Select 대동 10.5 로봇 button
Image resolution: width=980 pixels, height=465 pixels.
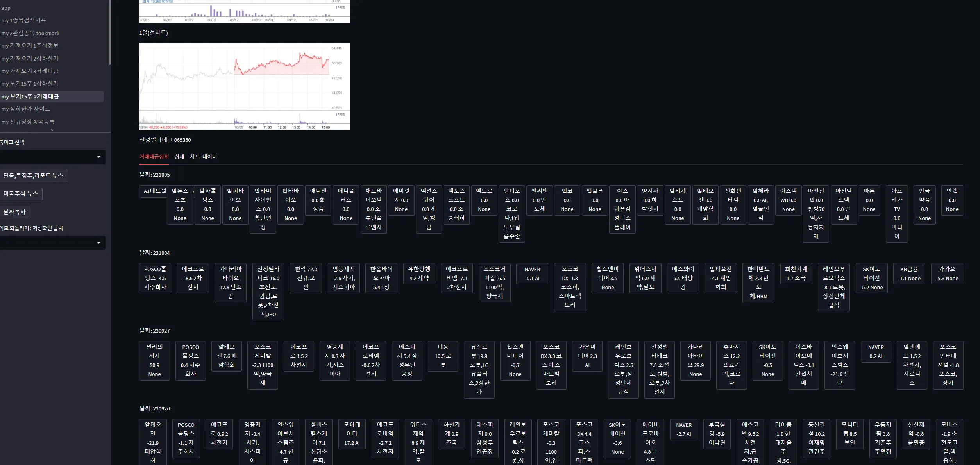[443, 356]
